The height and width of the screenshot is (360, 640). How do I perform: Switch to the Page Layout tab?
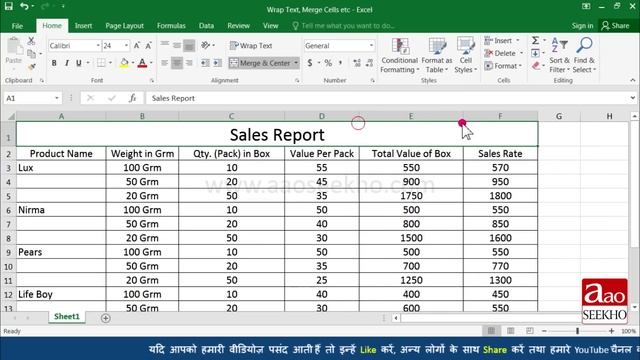tap(124, 26)
